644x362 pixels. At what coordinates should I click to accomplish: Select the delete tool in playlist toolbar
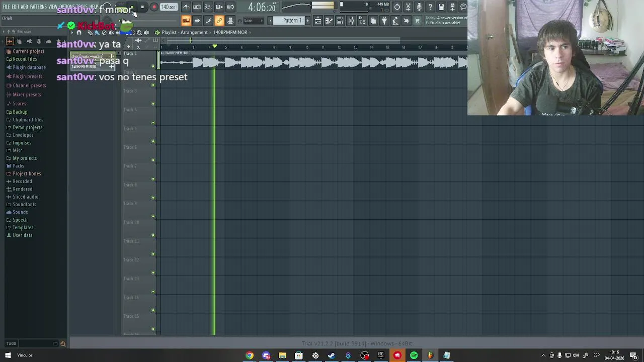point(104,33)
